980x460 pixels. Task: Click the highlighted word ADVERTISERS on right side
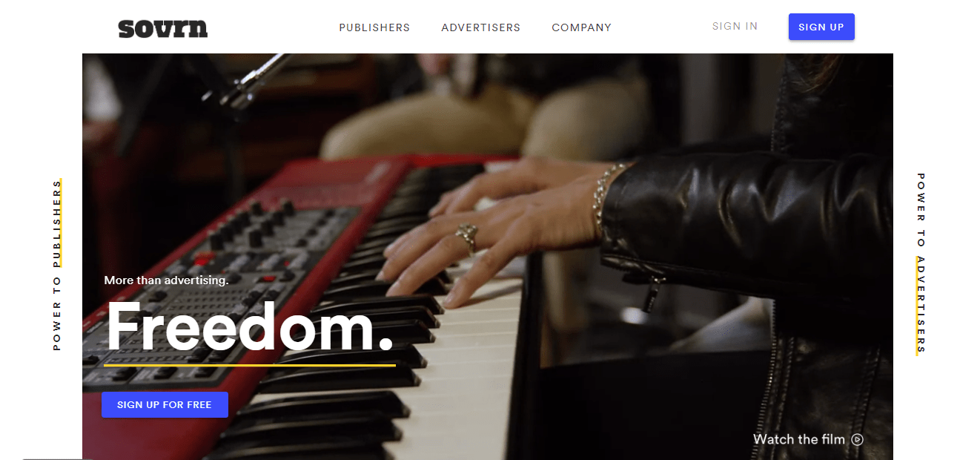coord(921,306)
